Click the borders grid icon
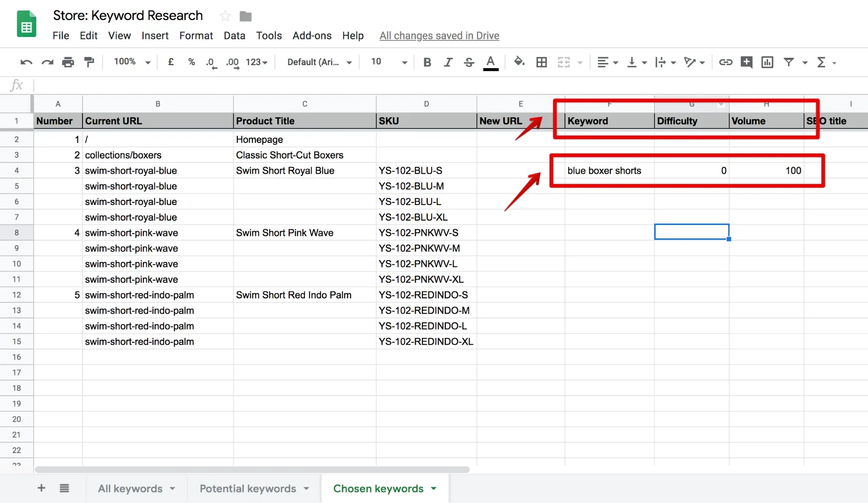This screenshot has height=503, width=868. pos(541,62)
